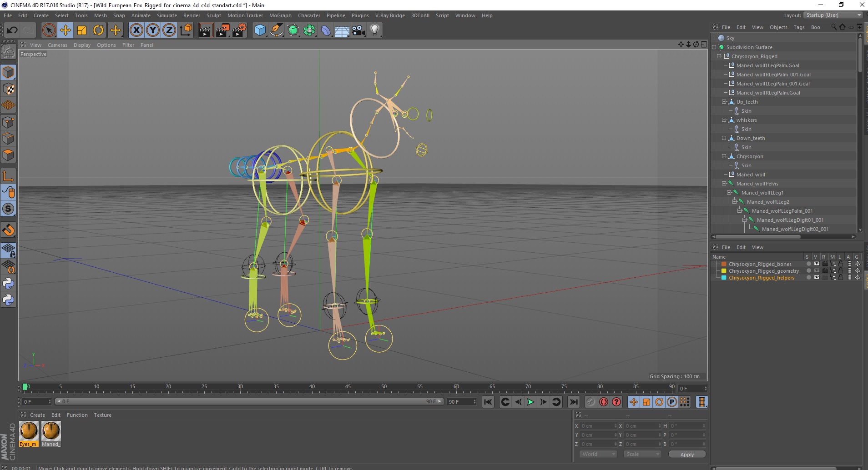Open the Character menu
The image size is (868, 470).
[309, 15]
